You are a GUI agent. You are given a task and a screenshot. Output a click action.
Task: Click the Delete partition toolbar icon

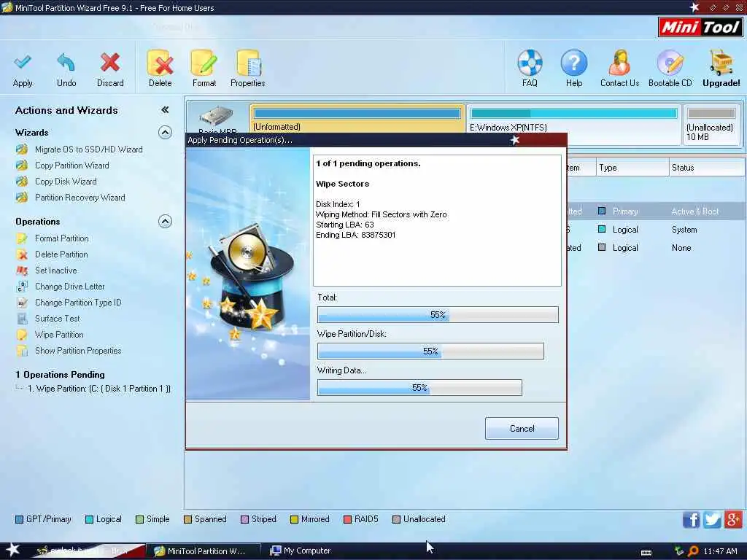click(160, 63)
